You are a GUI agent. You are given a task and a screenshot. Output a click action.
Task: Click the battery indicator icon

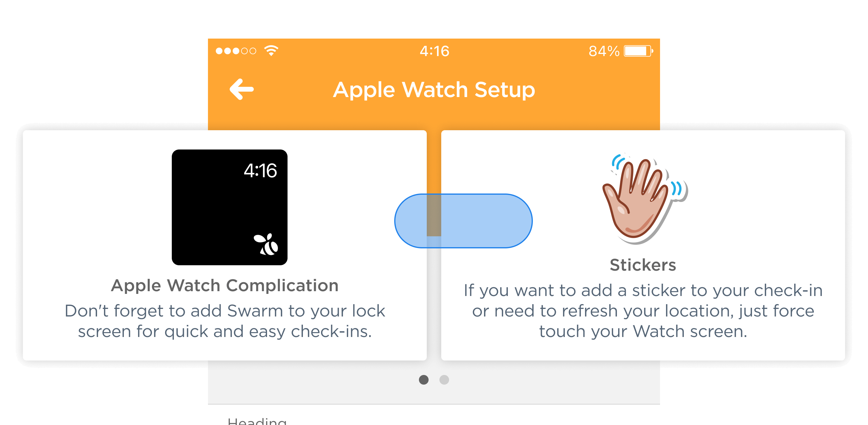coord(638,51)
